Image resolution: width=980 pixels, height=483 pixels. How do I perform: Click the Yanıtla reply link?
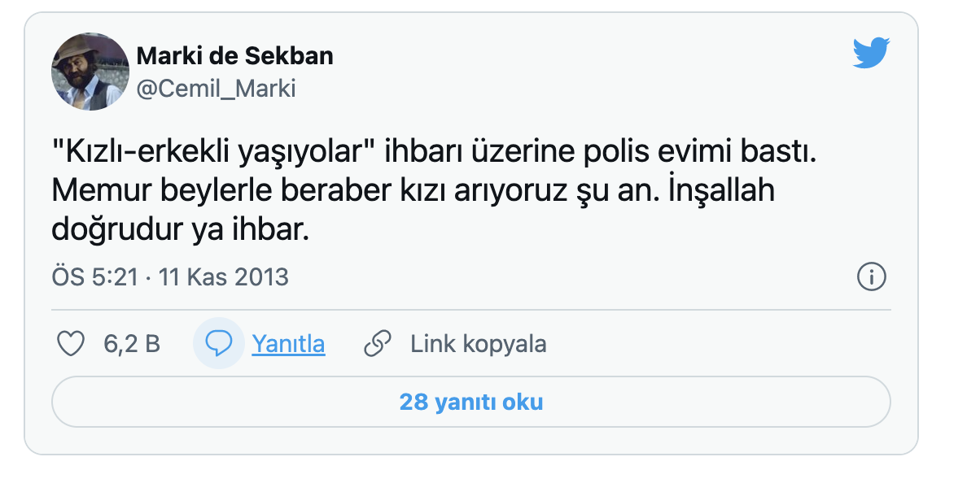pos(289,343)
